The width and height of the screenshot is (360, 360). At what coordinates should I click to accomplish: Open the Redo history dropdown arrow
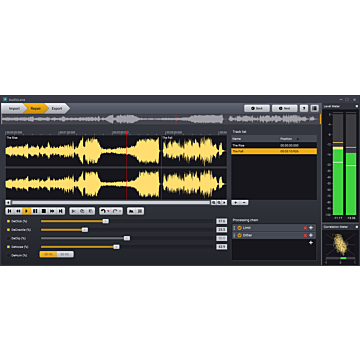pyautogui.click(x=120, y=211)
